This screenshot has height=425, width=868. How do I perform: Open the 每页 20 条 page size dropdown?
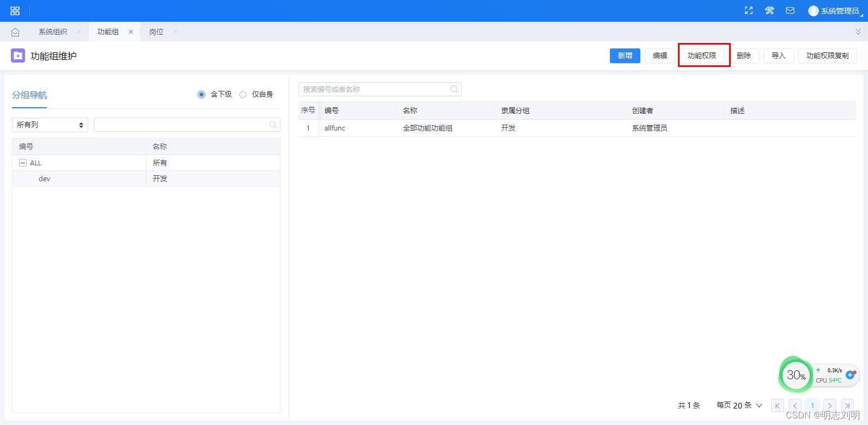tap(739, 405)
